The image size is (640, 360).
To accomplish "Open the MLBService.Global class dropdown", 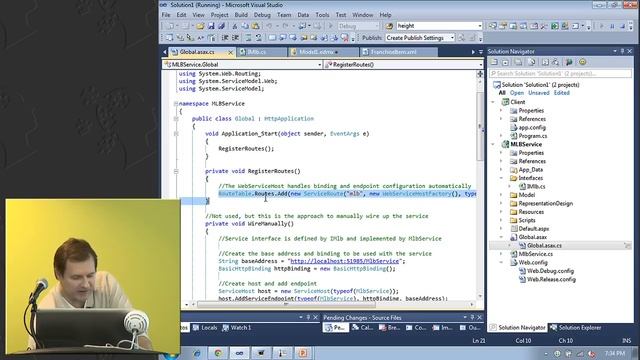I will coord(242,64).
